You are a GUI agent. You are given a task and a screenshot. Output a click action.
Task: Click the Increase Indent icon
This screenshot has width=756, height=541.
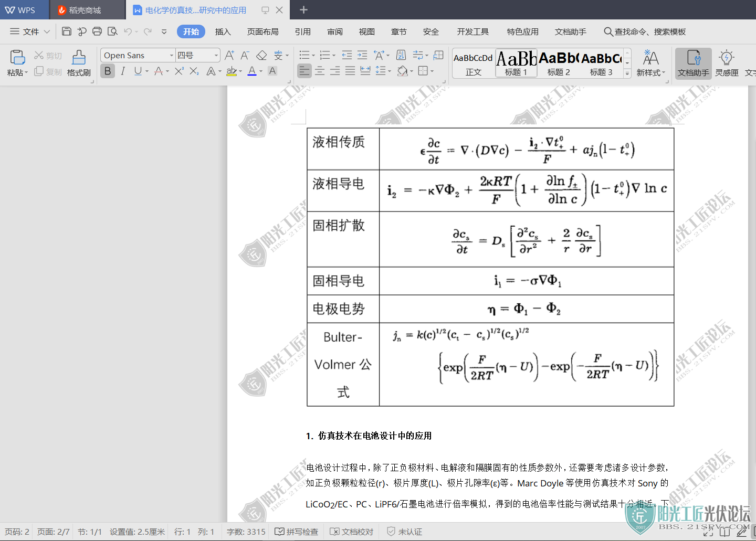pyautogui.click(x=362, y=55)
